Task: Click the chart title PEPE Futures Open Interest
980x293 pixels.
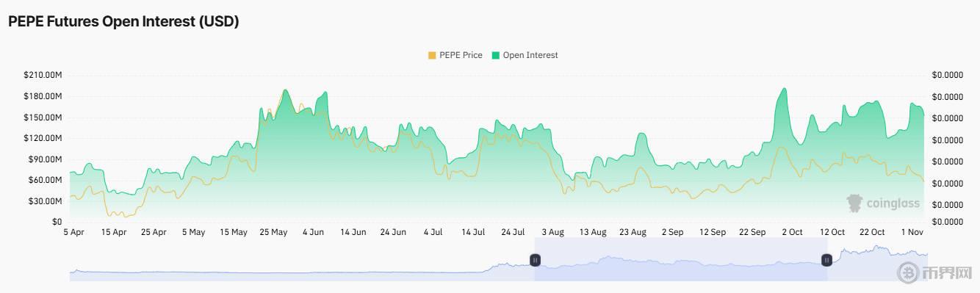Action: [123, 21]
